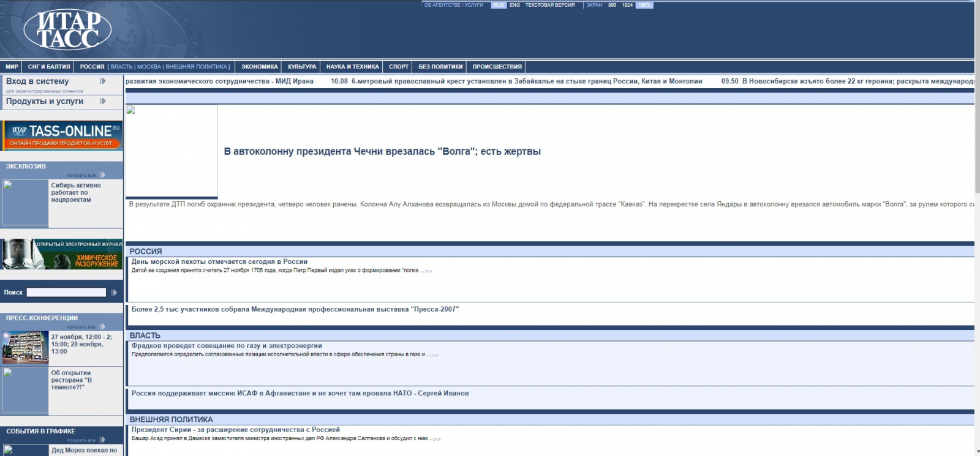Open ticker item about 10.08 православный крест в Забайкалье

click(x=516, y=81)
